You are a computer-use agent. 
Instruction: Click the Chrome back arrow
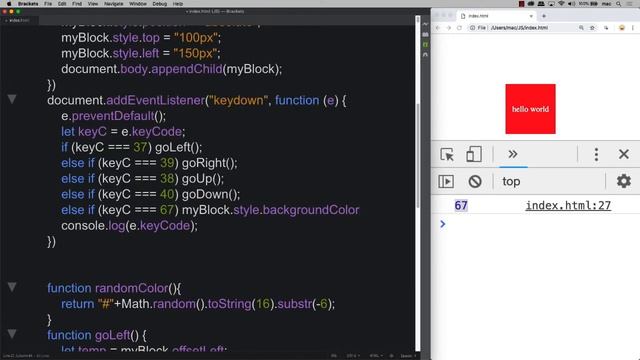click(438, 28)
